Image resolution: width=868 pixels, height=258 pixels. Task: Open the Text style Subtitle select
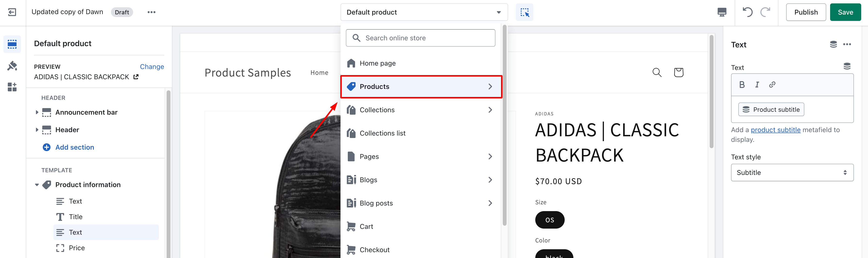pyautogui.click(x=792, y=173)
